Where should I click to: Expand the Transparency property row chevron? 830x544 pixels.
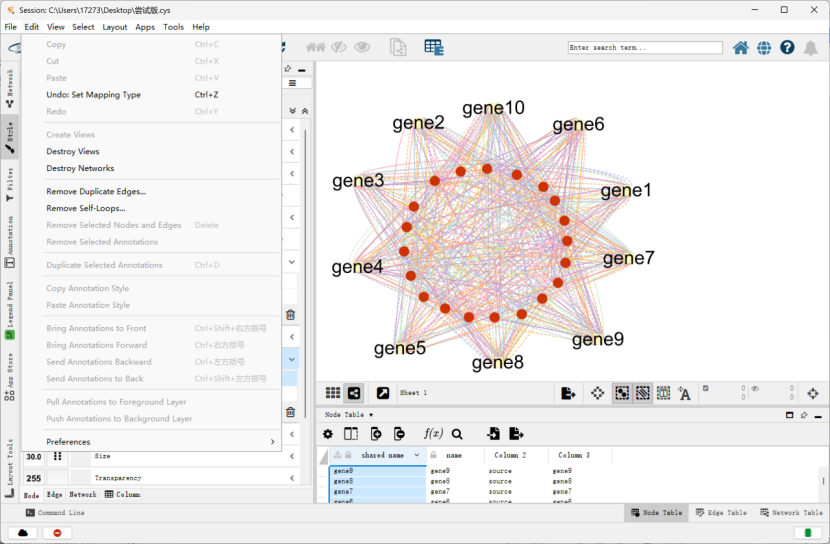[x=292, y=478]
